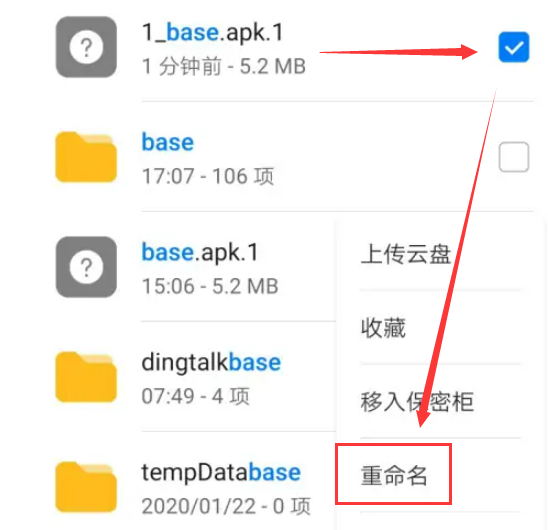Click the base folder name text
The height and width of the screenshot is (530, 548).
[168, 142]
